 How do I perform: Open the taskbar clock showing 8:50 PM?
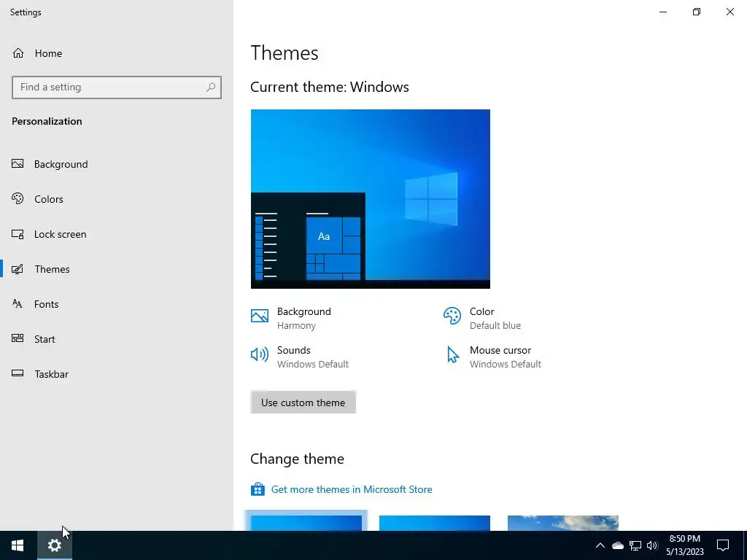tap(684, 545)
